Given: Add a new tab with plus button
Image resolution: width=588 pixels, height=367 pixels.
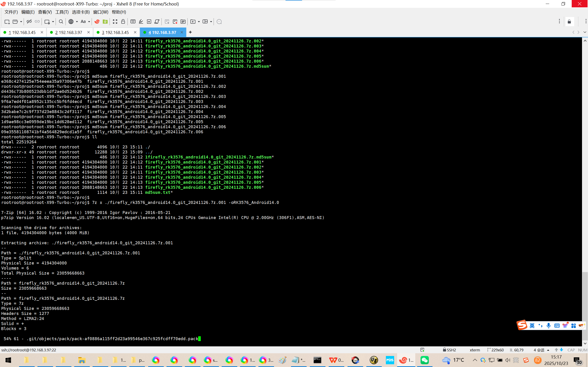Looking at the screenshot, I should click(x=190, y=32).
